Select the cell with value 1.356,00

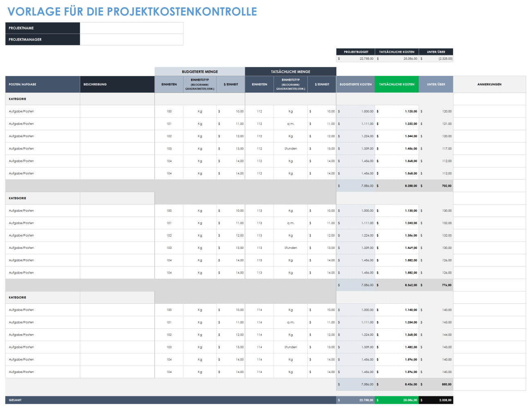click(x=397, y=235)
